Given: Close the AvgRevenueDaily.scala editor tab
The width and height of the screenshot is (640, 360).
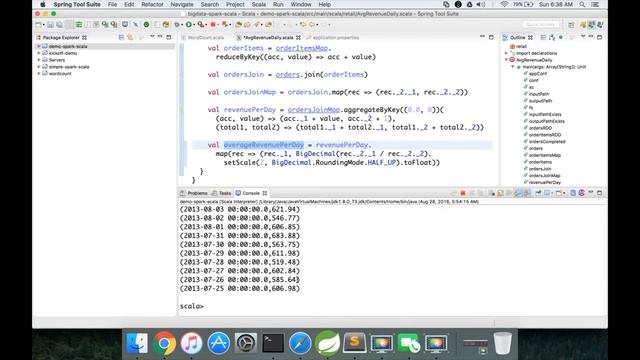Looking at the screenshot, I should tap(298, 38).
